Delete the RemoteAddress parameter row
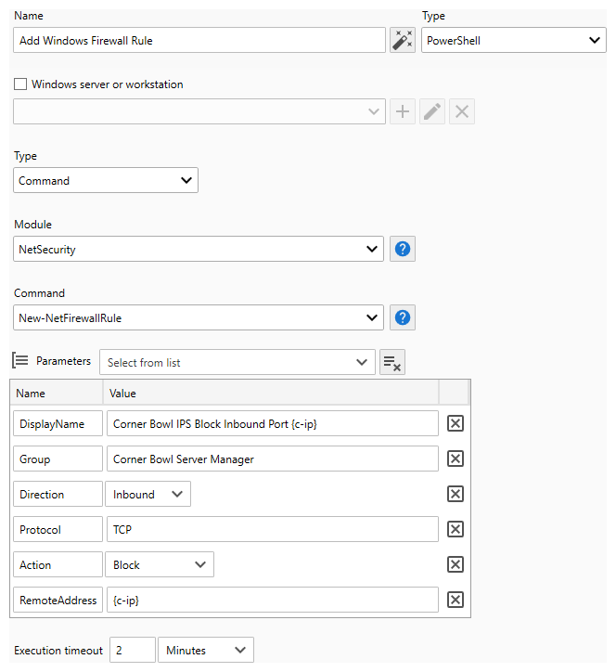 tap(455, 600)
